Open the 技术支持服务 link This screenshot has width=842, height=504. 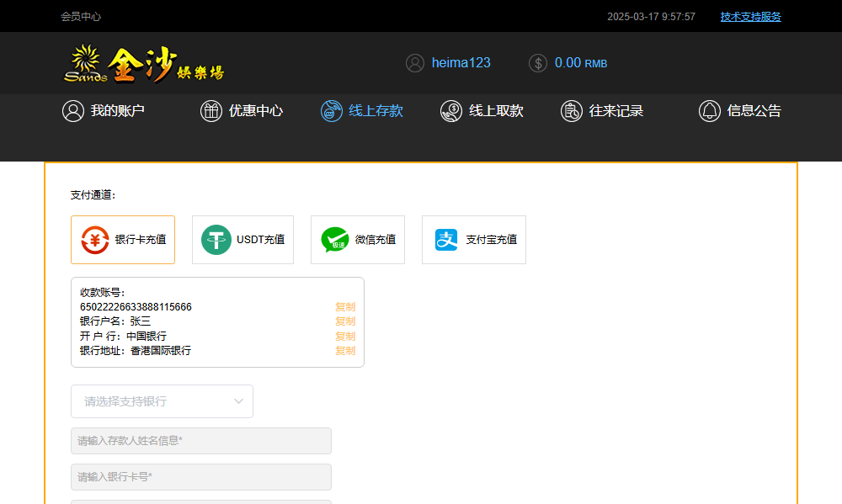pyautogui.click(x=750, y=17)
